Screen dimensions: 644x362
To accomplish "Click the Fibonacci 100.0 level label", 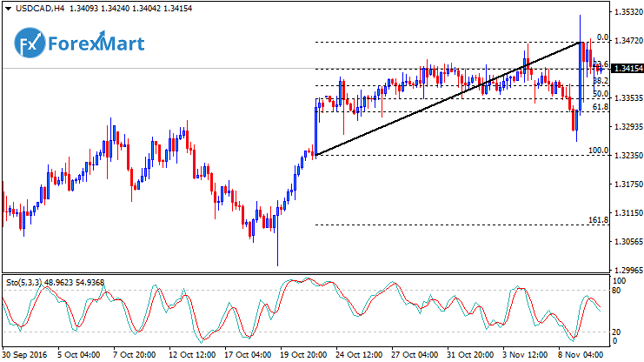I will pos(598,151).
